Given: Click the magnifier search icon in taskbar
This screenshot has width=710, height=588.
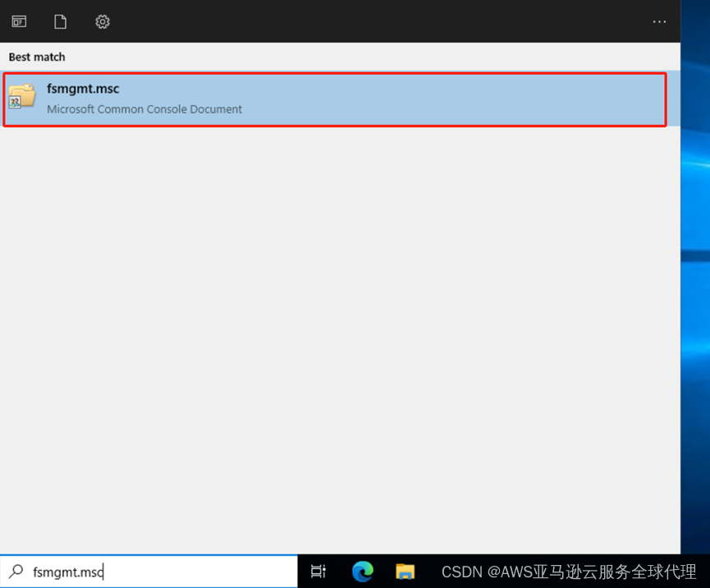Looking at the screenshot, I should click(x=16, y=572).
